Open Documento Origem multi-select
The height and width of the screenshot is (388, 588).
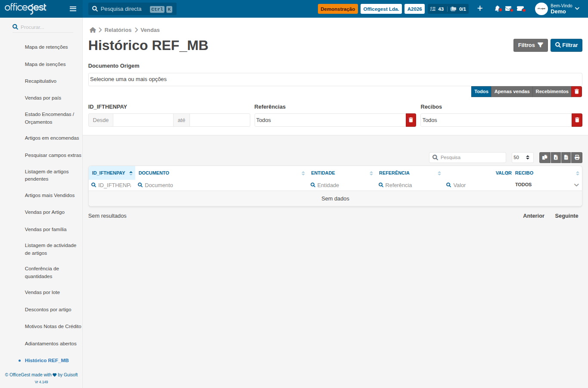[x=335, y=79]
